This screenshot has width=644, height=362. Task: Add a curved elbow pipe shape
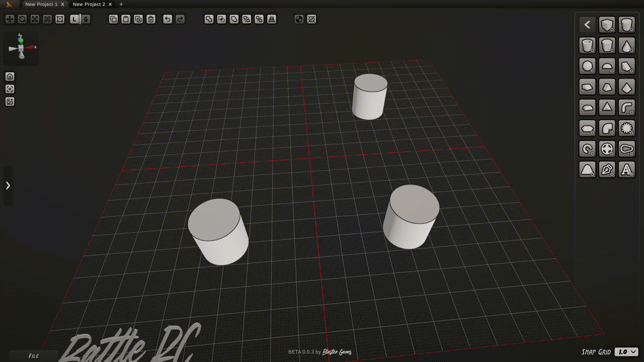coord(626,108)
